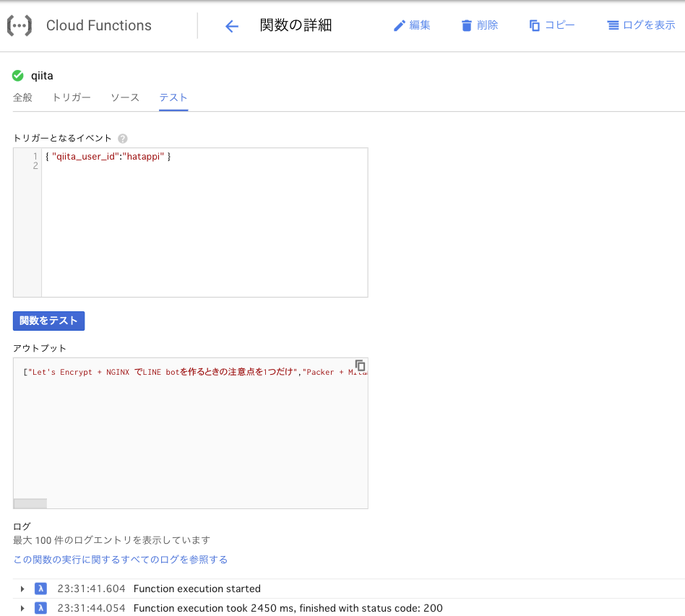The height and width of the screenshot is (616, 685).
Task: Click the copy icon labeled コピー
Action: tap(536, 25)
